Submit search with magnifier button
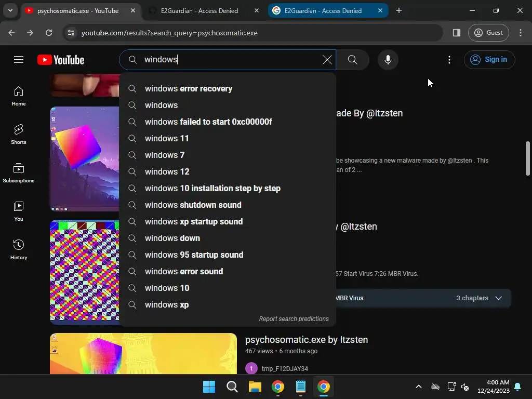The image size is (532, 399). [x=353, y=60]
